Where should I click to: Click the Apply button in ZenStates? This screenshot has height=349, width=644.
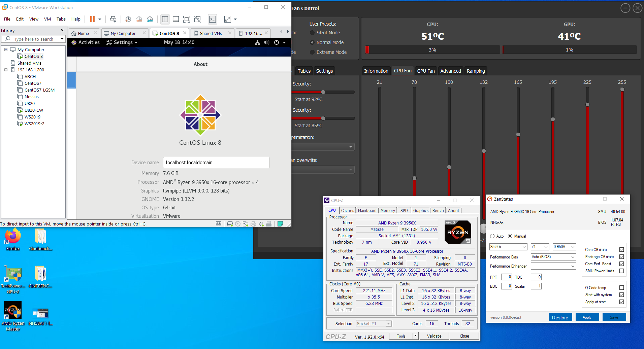(x=587, y=317)
